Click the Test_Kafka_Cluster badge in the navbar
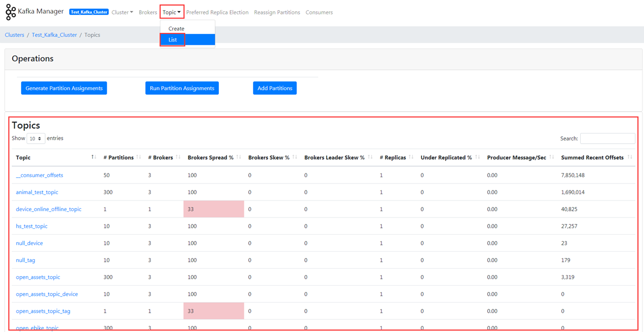 pos(89,12)
